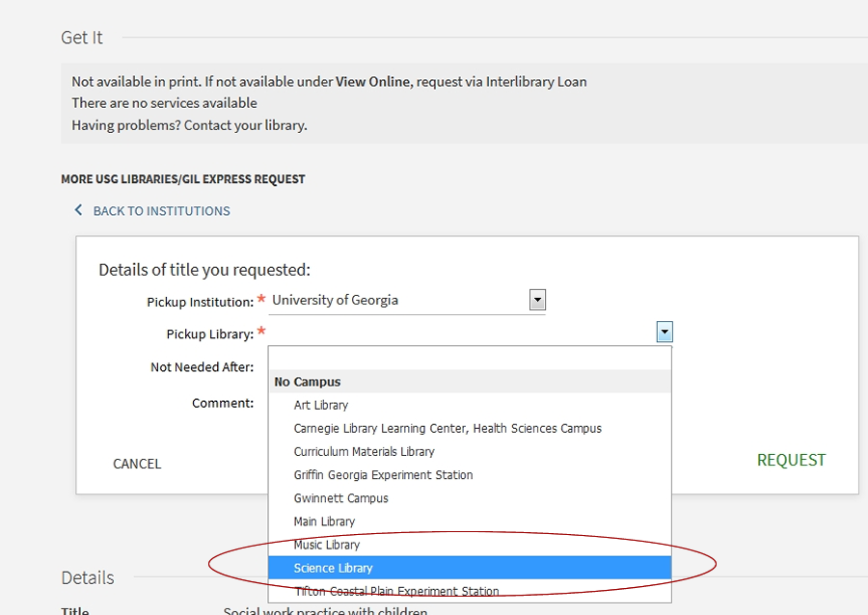Select Griffin Georgia Experiment Station
This screenshot has height=615, width=868.
pos(383,474)
